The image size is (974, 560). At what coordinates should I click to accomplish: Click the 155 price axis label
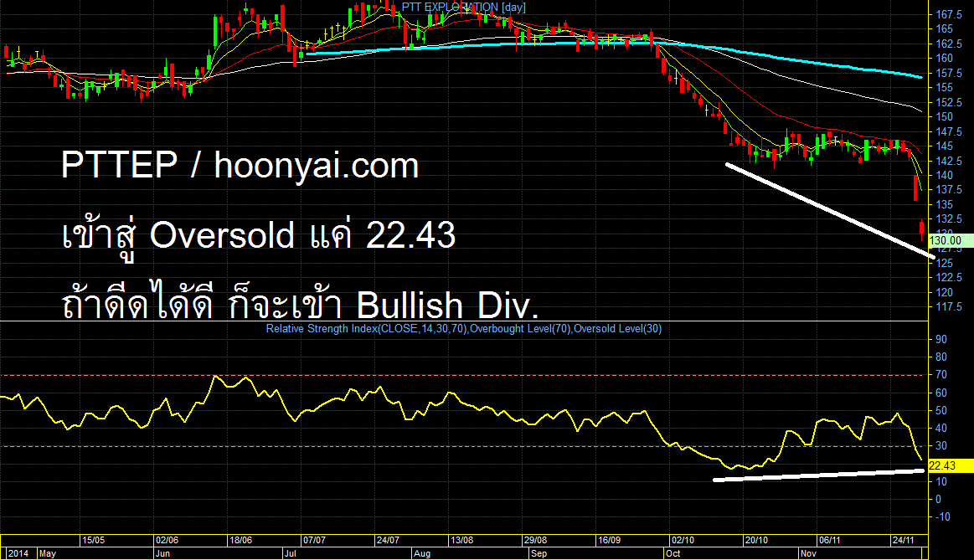(x=944, y=88)
